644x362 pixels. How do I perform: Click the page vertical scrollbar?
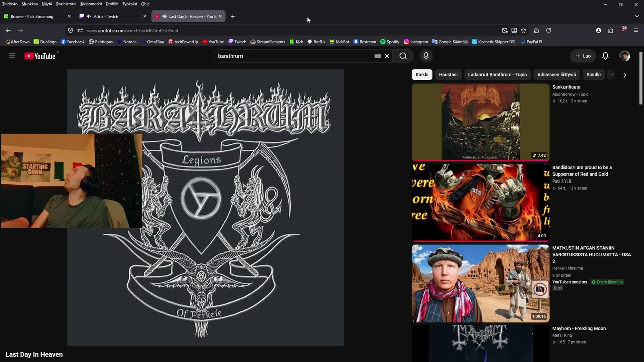point(640,78)
